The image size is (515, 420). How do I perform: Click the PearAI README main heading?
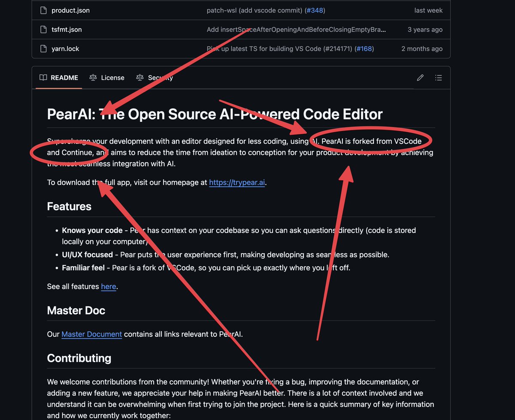215,114
